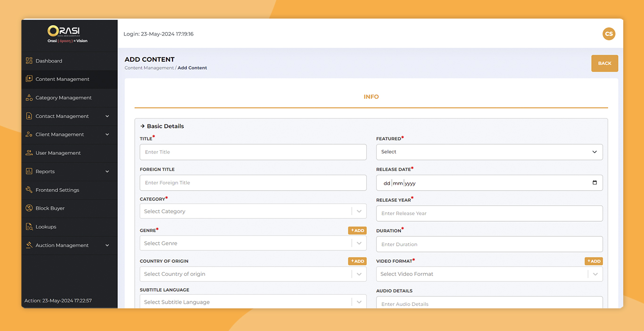This screenshot has width=644, height=331.
Task: Open User Management menu item
Action: coord(69,153)
